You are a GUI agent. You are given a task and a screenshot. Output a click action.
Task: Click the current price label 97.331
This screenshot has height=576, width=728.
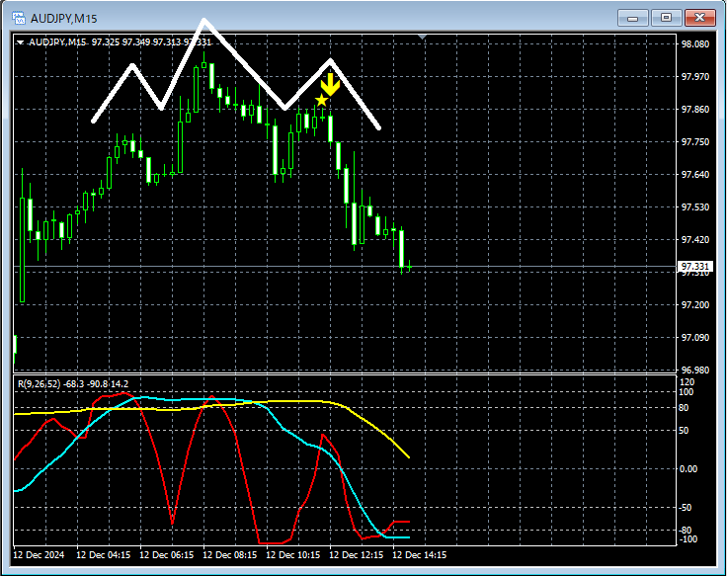(x=694, y=266)
